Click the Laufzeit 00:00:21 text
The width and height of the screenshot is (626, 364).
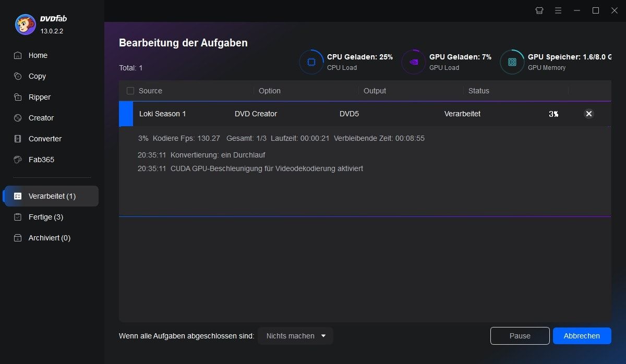click(300, 138)
